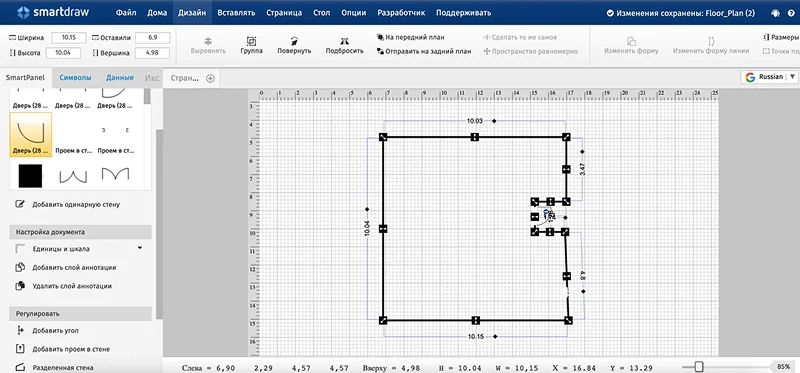Click the 10.04 dimension label on the left wall
The height and width of the screenshot is (373, 800).
coord(367,228)
